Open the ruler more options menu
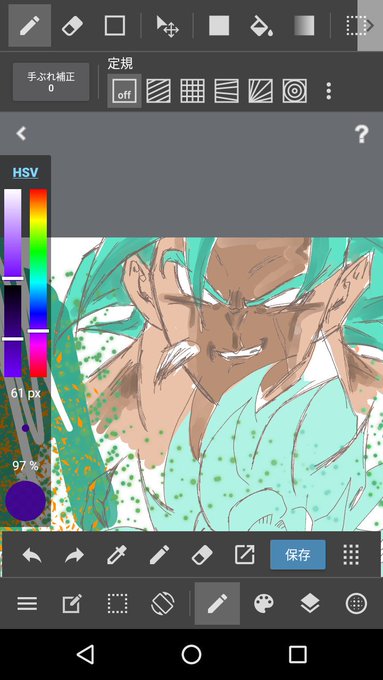Image resolution: width=383 pixels, height=680 pixels. pos(329,91)
